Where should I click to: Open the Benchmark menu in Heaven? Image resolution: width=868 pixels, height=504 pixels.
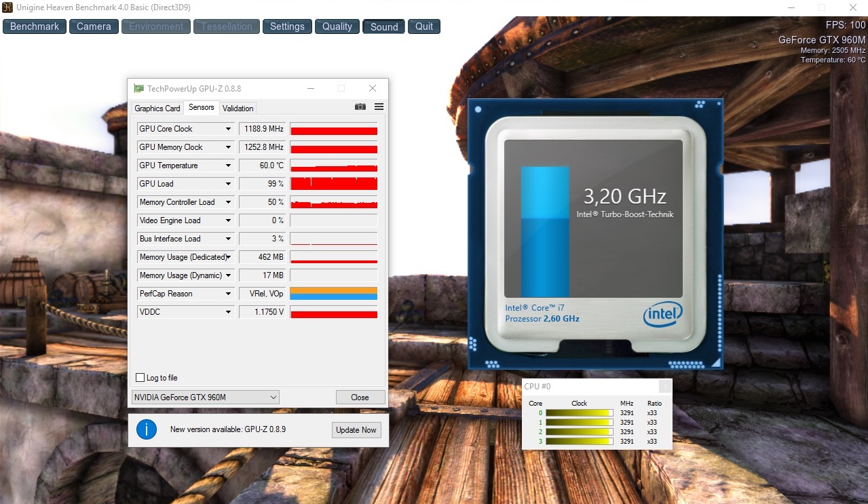click(x=35, y=26)
